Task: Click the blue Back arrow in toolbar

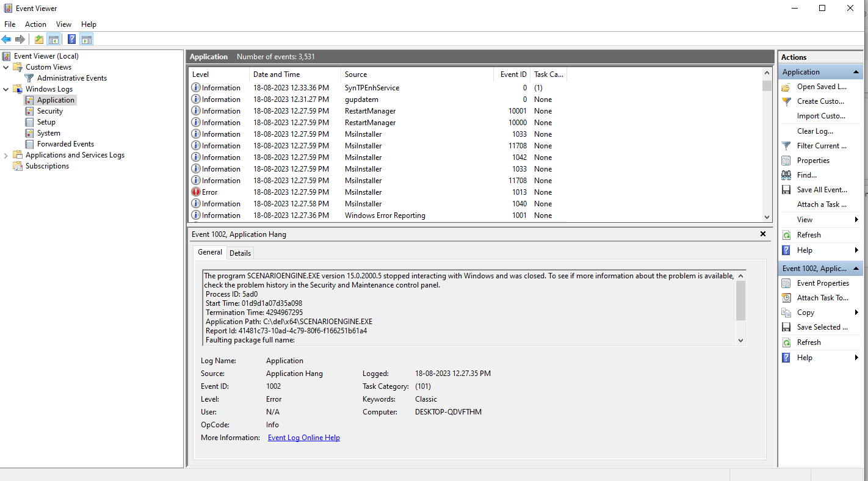Action: (6, 40)
